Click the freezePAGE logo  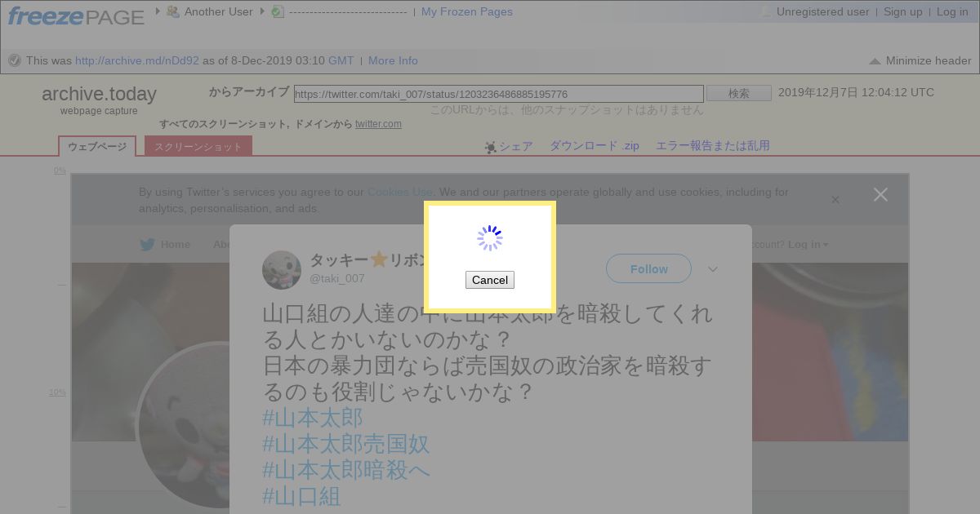pos(76,15)
